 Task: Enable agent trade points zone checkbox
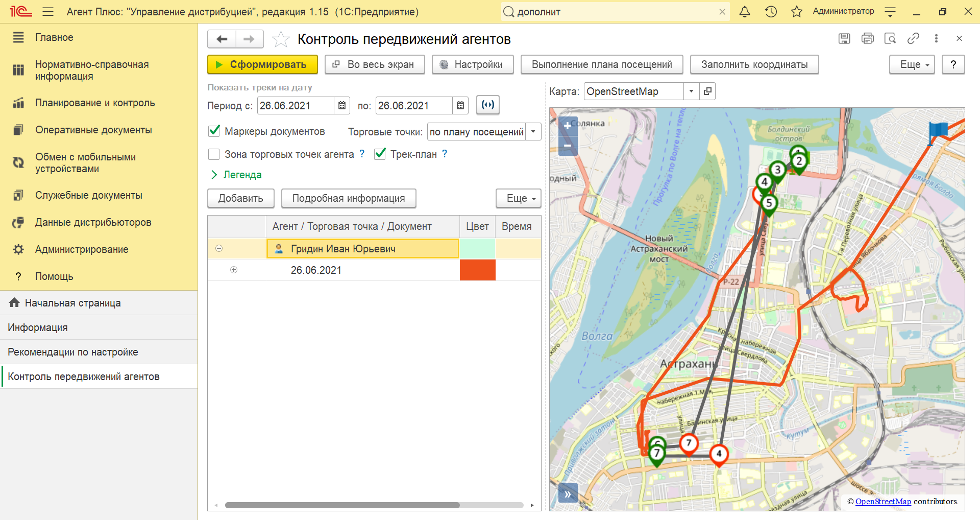coord(214,154)
